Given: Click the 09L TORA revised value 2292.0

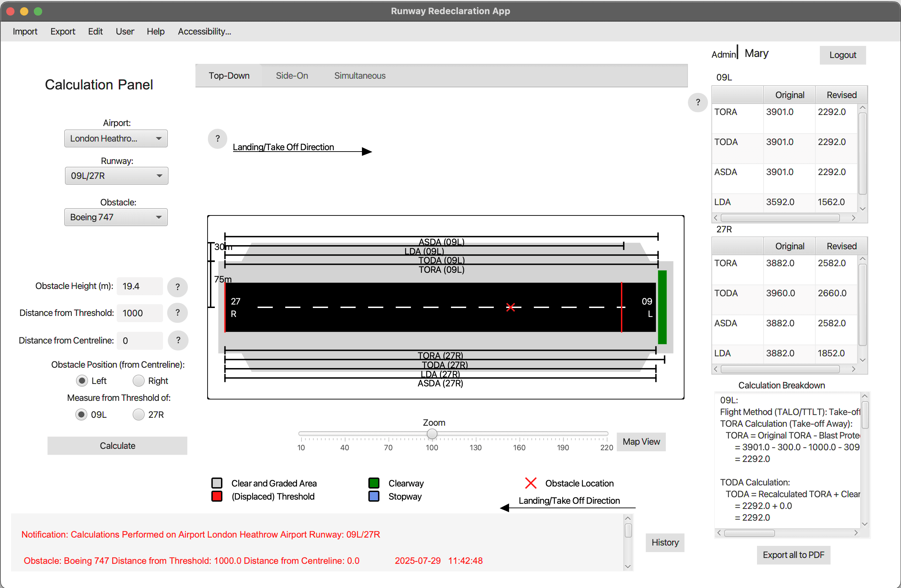Looking at the screenshot, I should pyautogui.click(x=832, y=112).
